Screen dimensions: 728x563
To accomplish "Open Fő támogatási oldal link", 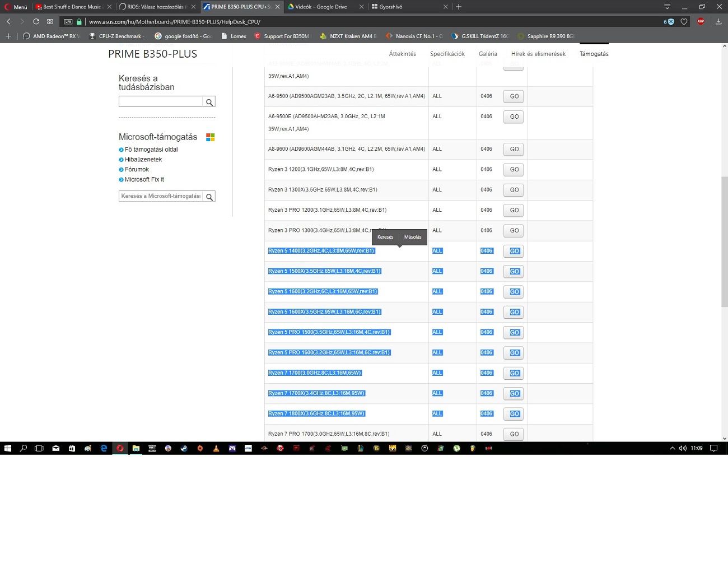I will click(x=151, y=150).
